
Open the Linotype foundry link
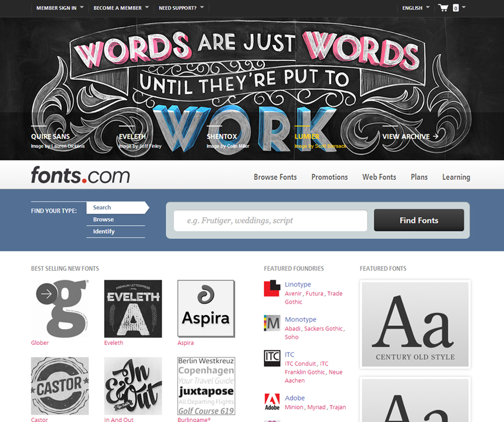(x=298, y=284)
